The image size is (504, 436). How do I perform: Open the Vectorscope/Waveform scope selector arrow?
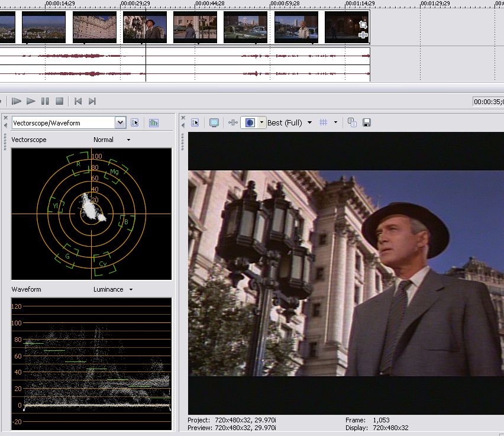[120, 123]
